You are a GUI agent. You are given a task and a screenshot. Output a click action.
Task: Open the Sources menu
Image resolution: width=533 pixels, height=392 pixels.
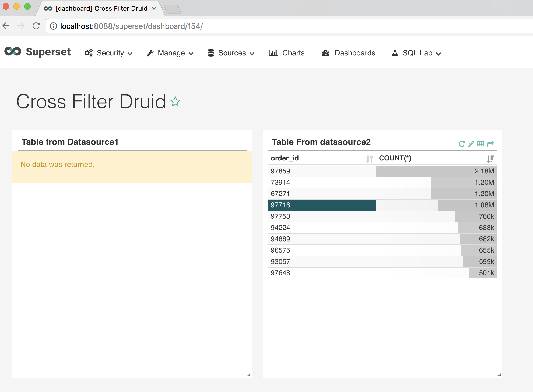232,53
